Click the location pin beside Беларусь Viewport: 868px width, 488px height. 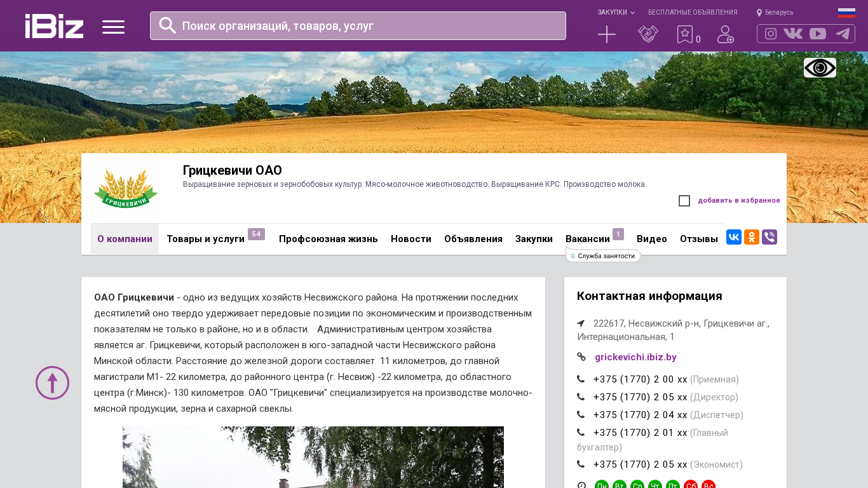click(759, 13)
